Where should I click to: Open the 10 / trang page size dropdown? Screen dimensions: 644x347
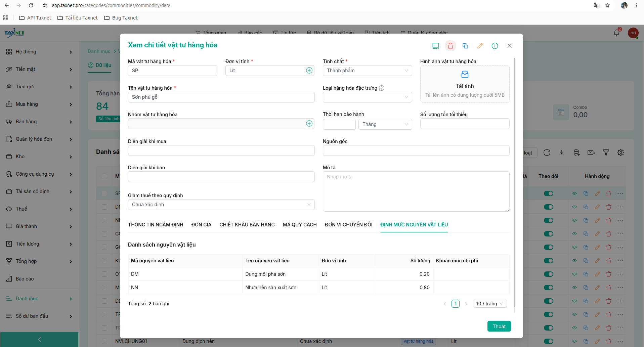tap(490, 304)
